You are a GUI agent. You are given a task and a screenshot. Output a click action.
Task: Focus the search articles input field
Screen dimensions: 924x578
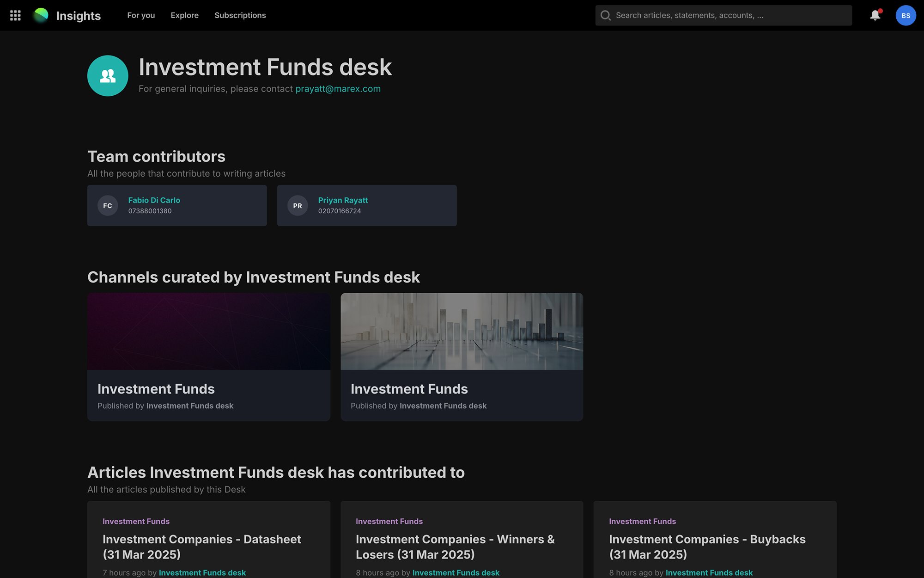pyautogui.click(x=723, y=15)
